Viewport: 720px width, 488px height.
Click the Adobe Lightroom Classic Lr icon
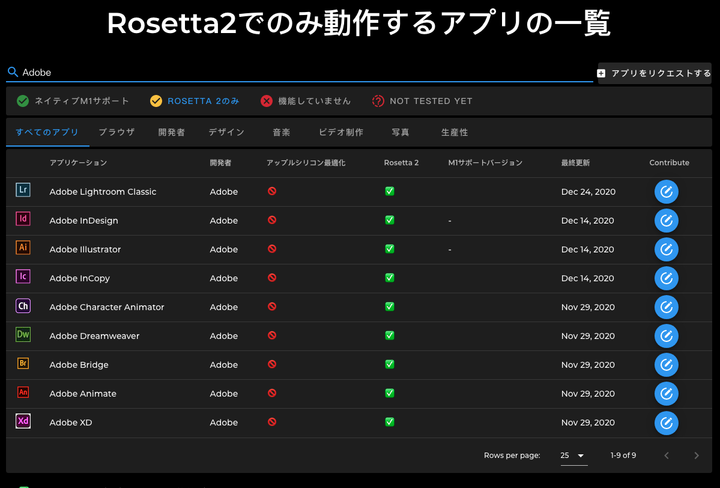click(x=23, y=190)
